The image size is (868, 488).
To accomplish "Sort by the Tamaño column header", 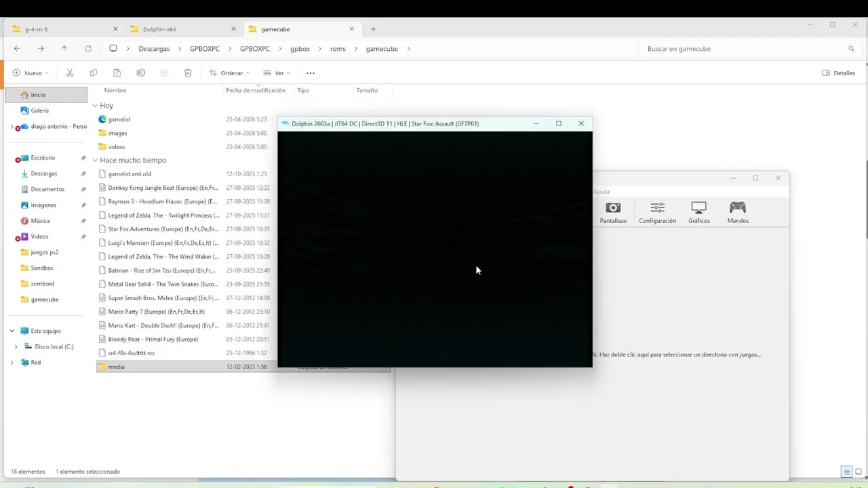I will click(x=367, y=90).
